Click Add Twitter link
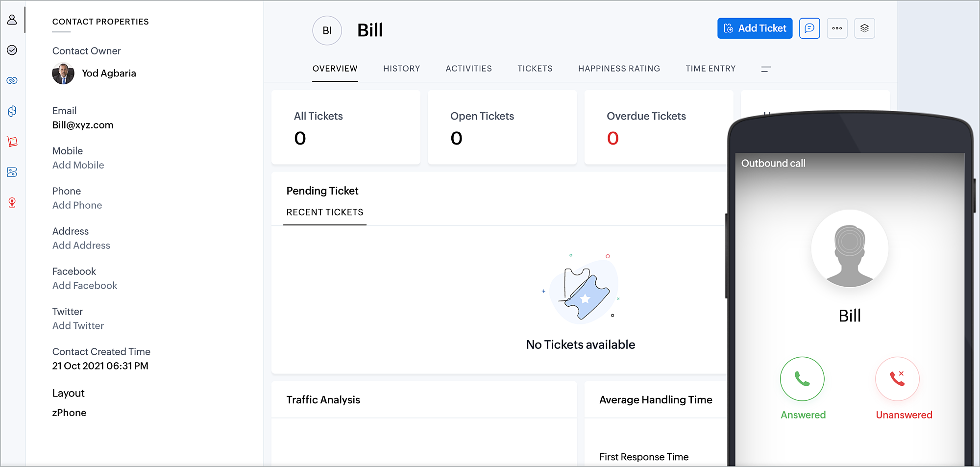 tap(78, 326)
